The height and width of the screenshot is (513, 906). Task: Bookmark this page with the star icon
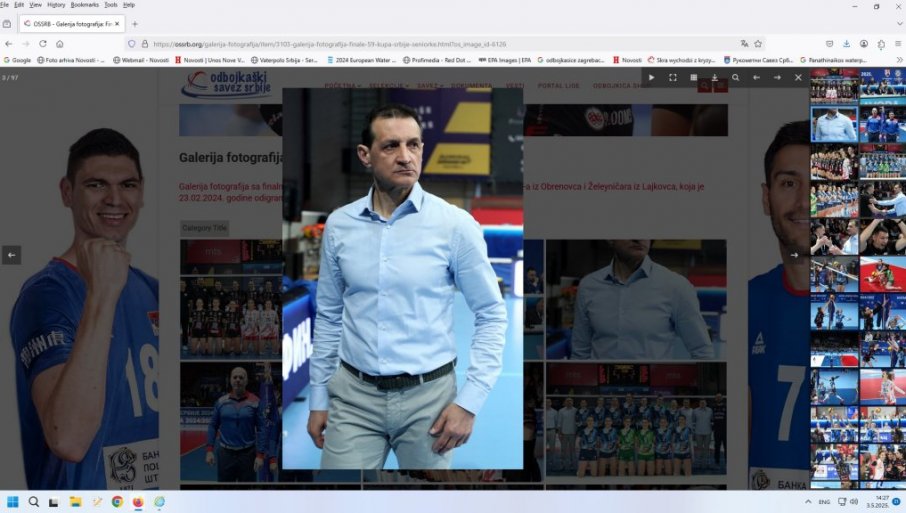(758, 44)
